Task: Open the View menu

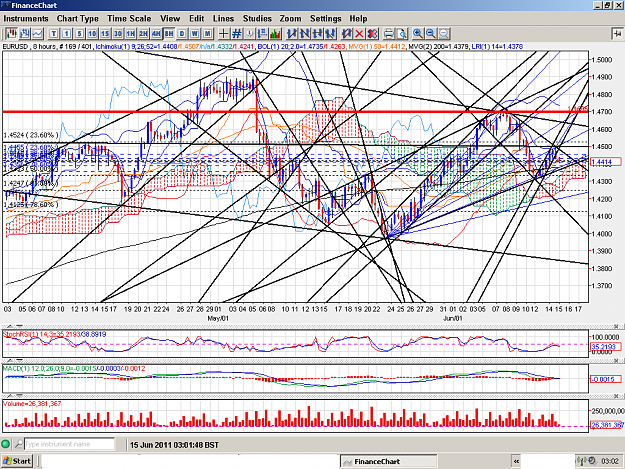Action: tap(170, 18)
